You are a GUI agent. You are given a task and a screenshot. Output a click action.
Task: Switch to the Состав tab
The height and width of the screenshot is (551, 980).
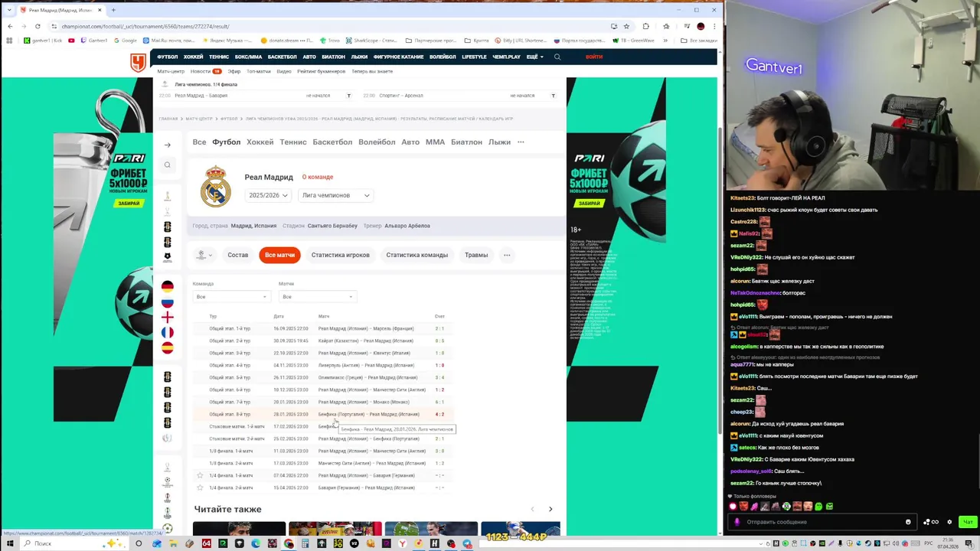pyautogui.click(x=237, y=255)
